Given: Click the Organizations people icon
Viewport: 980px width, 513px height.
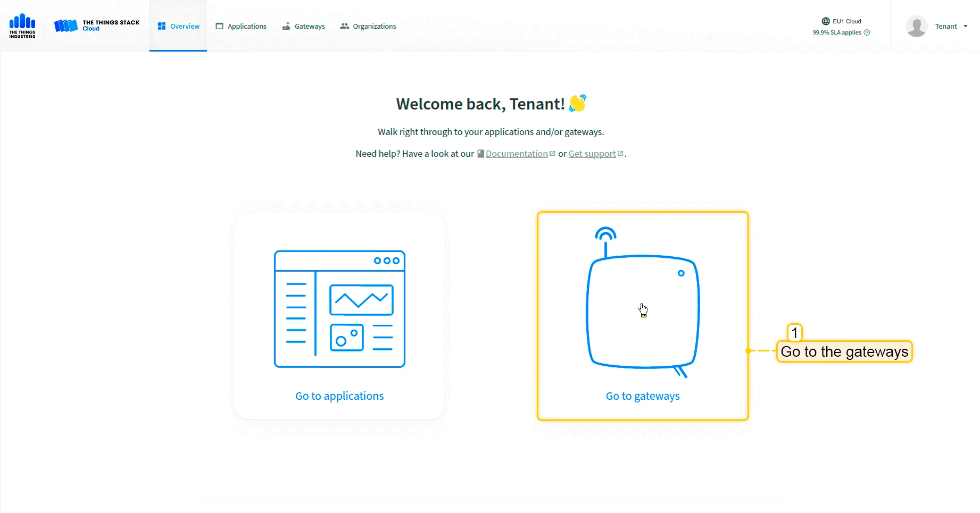Looking at the screenshot, I should pos(344,26).
